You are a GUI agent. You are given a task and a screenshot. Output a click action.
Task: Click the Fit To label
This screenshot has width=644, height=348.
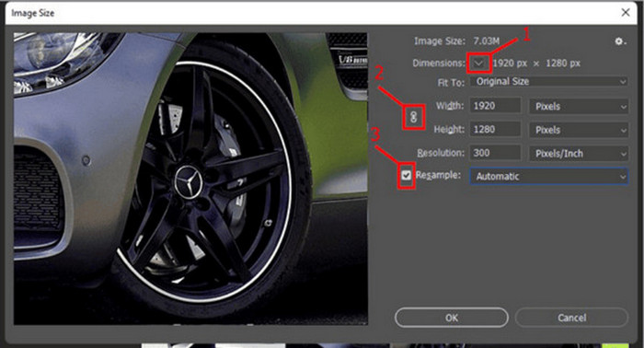point(451,83)
